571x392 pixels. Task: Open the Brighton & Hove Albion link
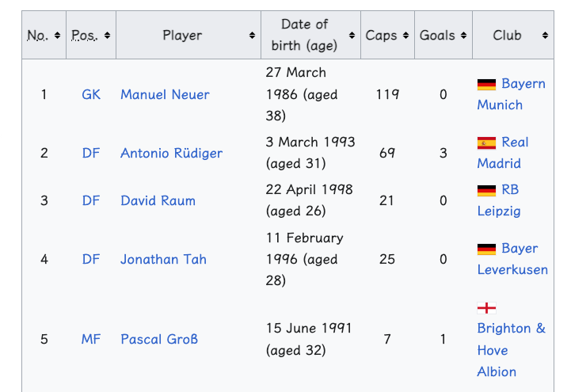[x=512, y=350]
